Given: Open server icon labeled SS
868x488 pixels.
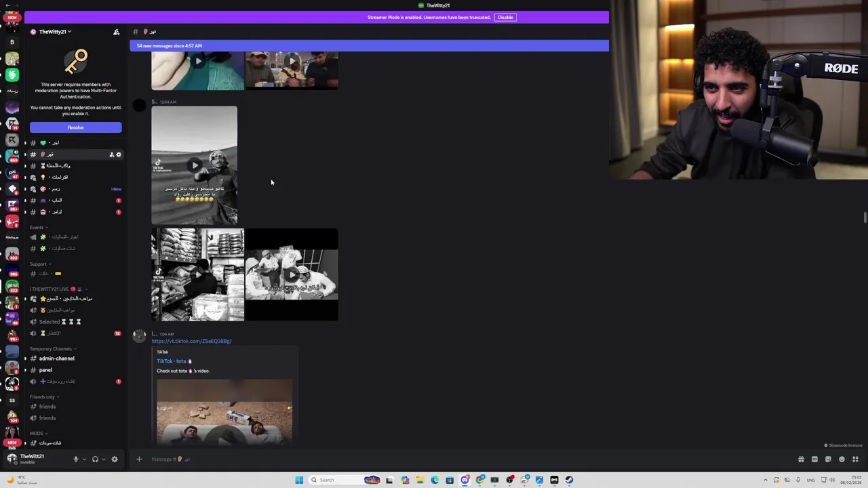Looking at the screenshot, I should (x=12, y=400).
